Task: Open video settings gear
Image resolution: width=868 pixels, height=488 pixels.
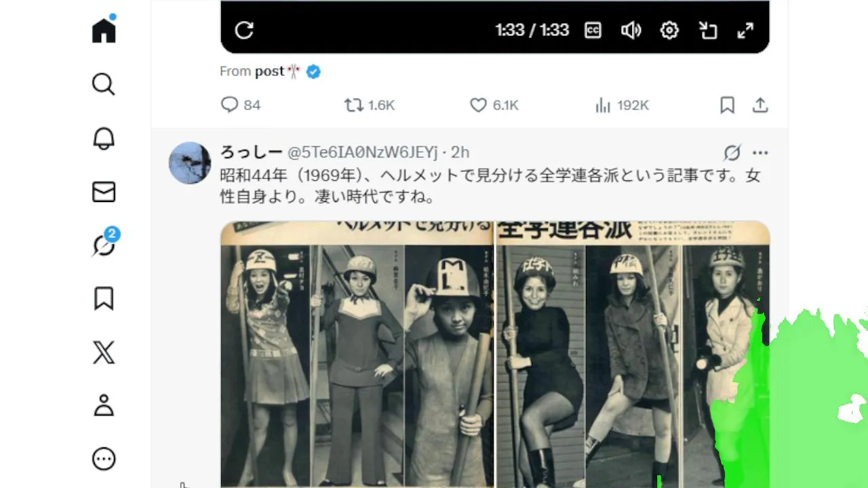Action: (x=669, y=30)
